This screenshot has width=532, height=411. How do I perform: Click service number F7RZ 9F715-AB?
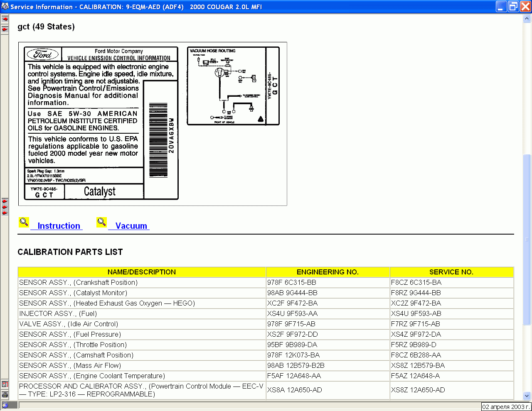416,324
